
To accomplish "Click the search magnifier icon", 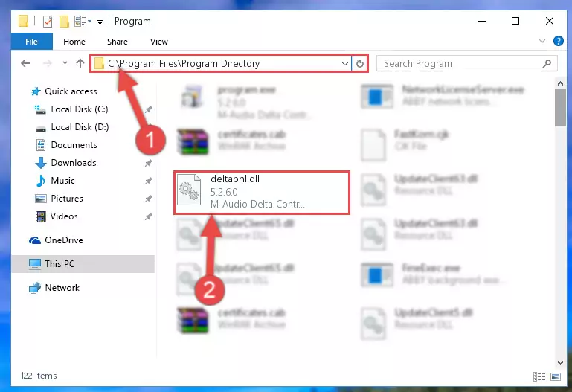I will click(547, 63).
